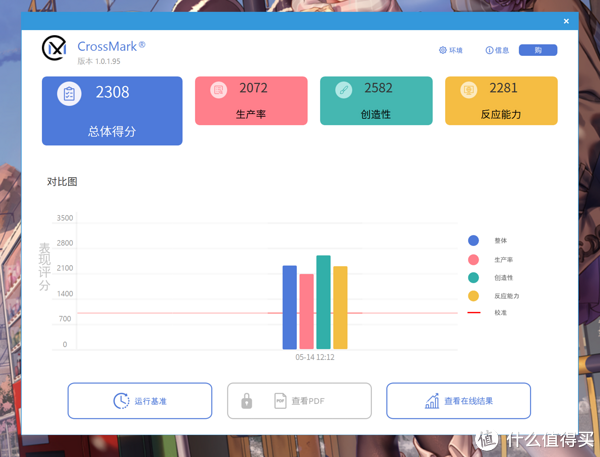Screen dimensions: 600x457
Task: Click the 表现评分 axis title
Action: (x=44, y=267)
